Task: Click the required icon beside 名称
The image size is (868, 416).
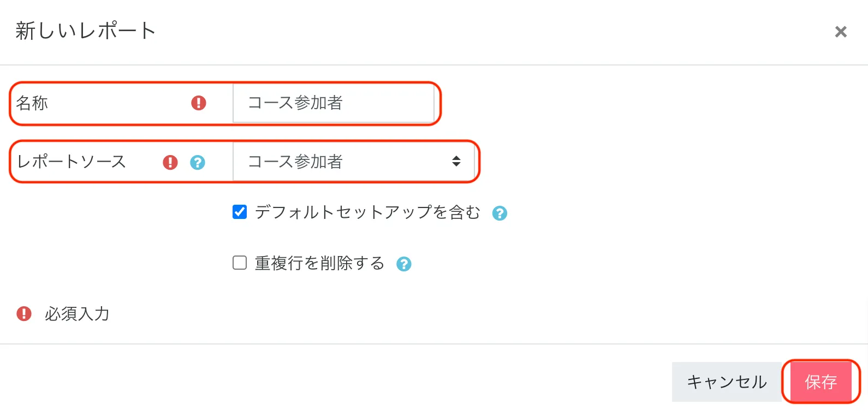Action: tap(199, 103)
